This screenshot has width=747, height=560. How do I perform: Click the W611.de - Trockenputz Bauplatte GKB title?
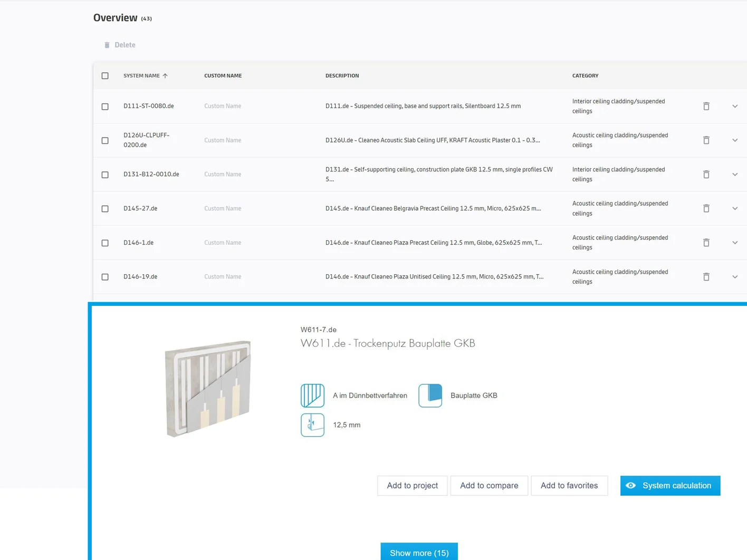pos(388,343)
